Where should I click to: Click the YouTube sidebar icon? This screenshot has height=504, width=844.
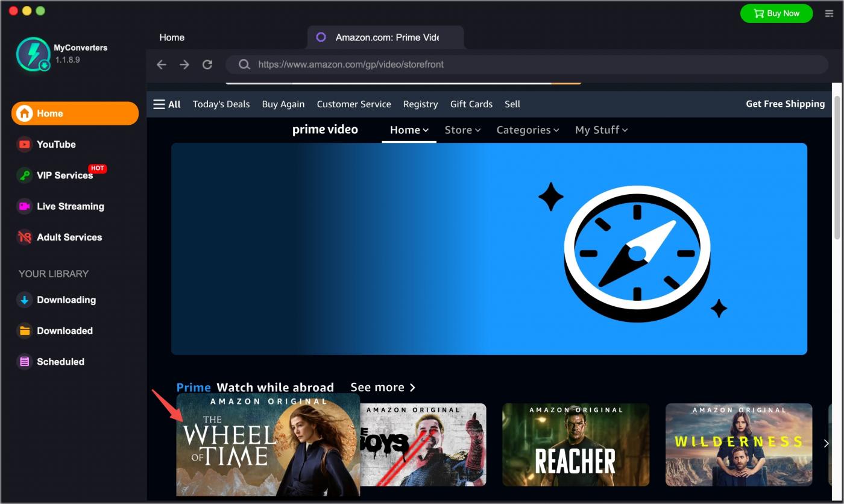click(24, 144)
